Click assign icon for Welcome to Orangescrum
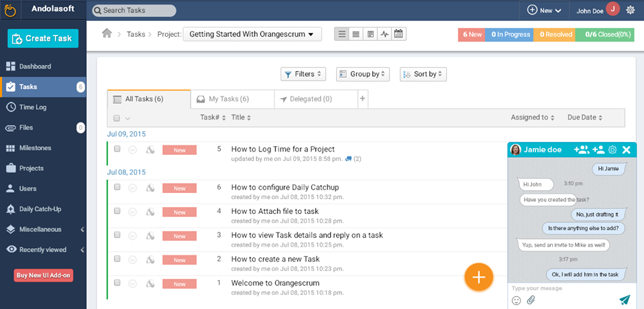 pyautogui.click(x=150, y=284)
